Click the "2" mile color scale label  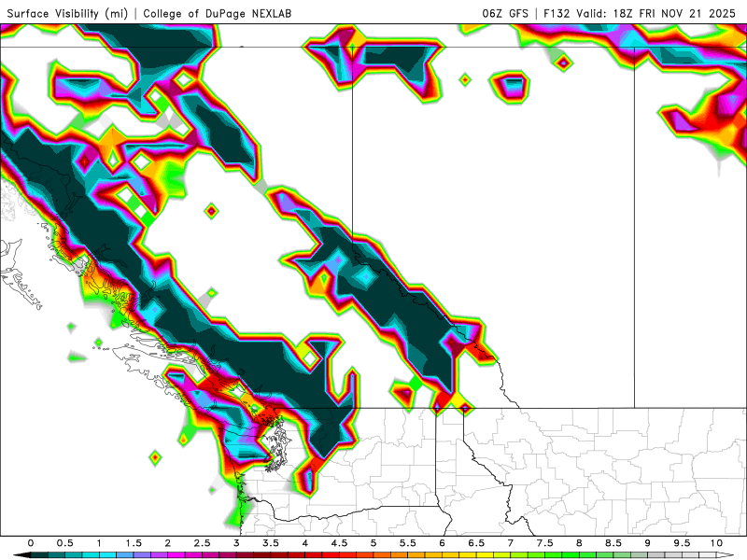coord(168,543)
